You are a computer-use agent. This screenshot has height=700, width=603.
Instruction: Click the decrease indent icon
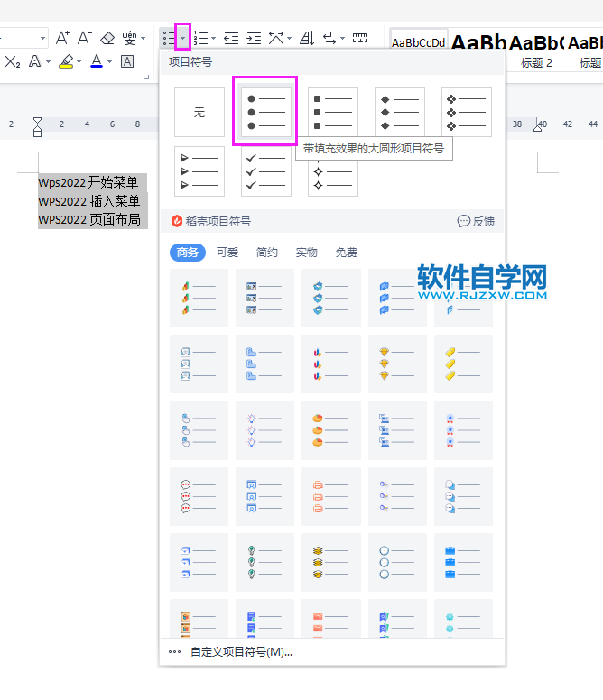coord(231,39)
